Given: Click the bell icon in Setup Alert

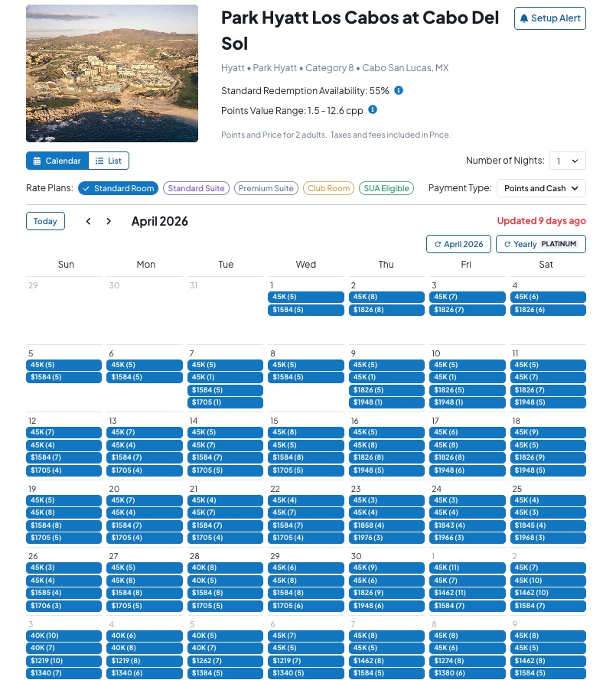Looking at the screenshot, I should [524, 18].
